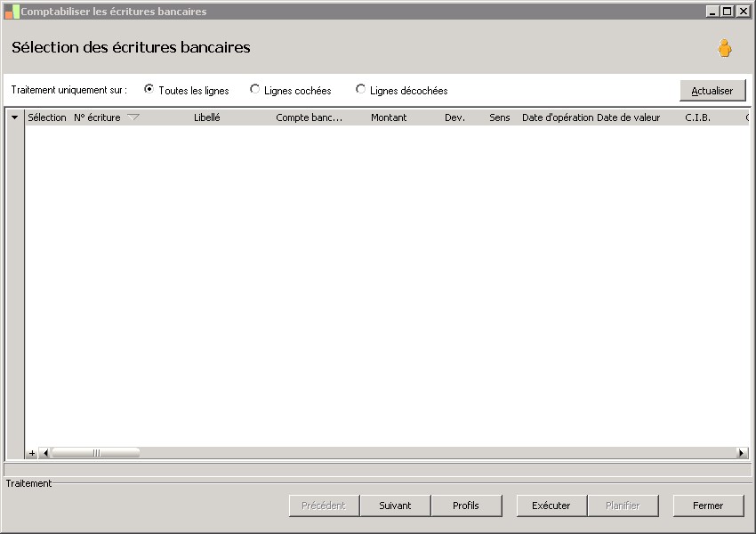The image size is (756, 534).
Task: Click the Exécuter button
Action: coord(551,506)
